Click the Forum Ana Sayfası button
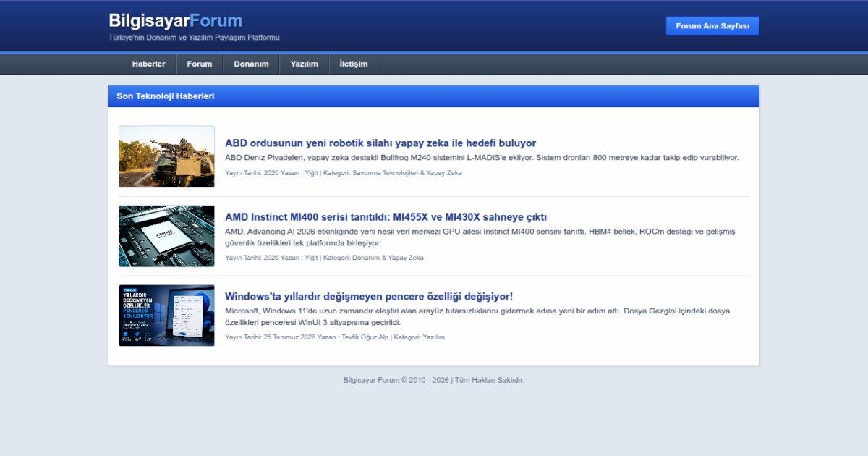This screenshot has height=456, width=868. [712, 26]
